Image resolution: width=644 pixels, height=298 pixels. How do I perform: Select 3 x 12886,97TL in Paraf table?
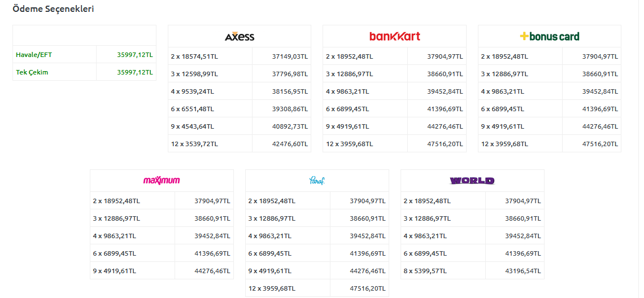click(x=272, y=218)
